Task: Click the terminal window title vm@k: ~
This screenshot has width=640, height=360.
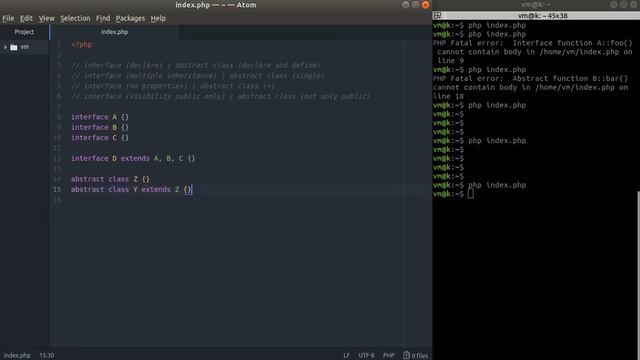Action: [x=536, y=4]
